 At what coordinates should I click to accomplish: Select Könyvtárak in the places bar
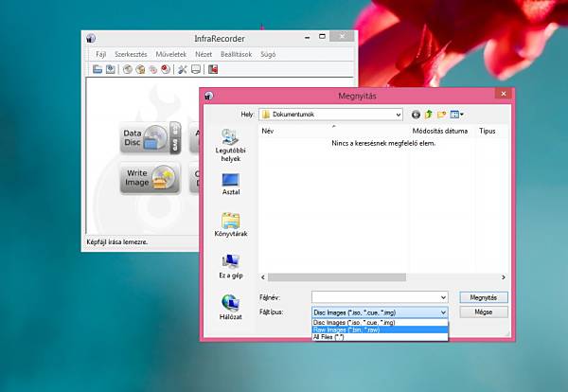pos(230,224)
